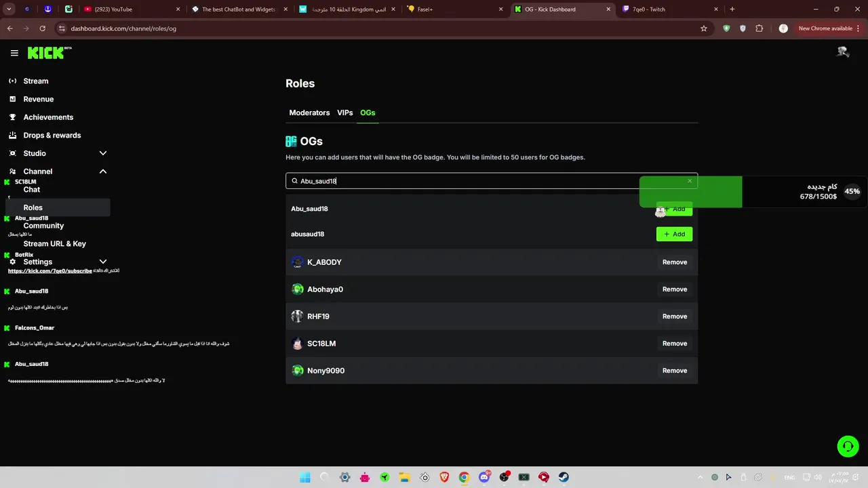
Task: Click the ENG language indicator
Action: [x=789, y=477]
